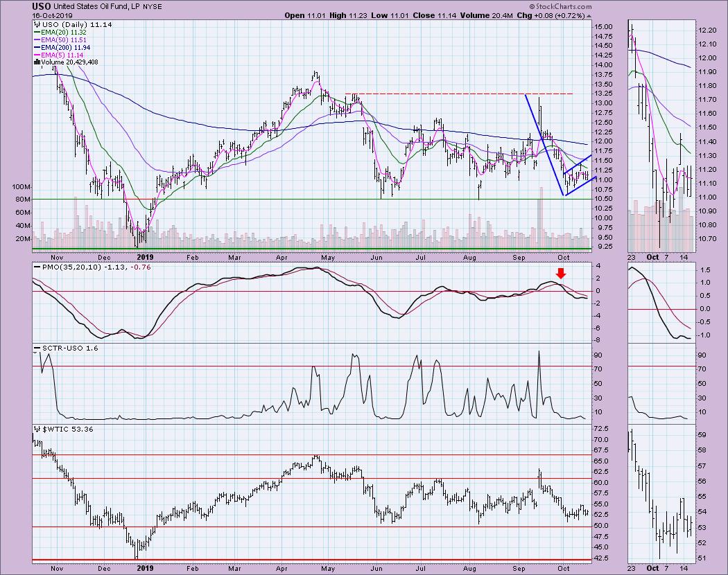728x575 pixels.
Task: Click the magenta EMA(5) legend line swatch
Action: pyautogui.click(x=37, y=55)
